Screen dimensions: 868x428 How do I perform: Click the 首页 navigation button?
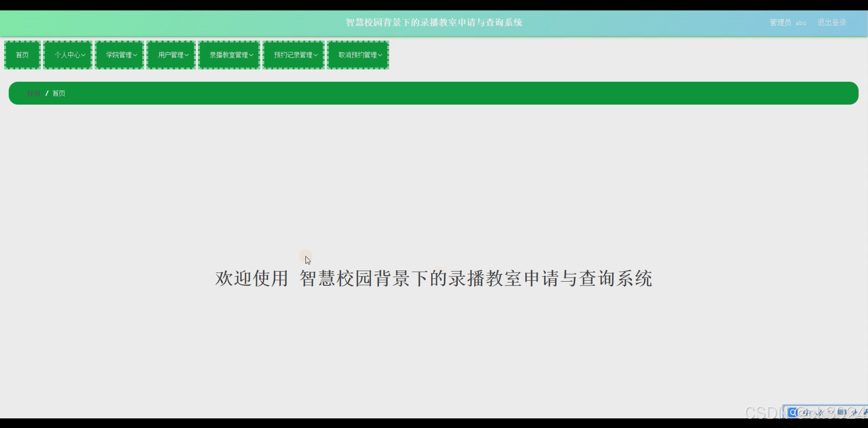point(22,55)
